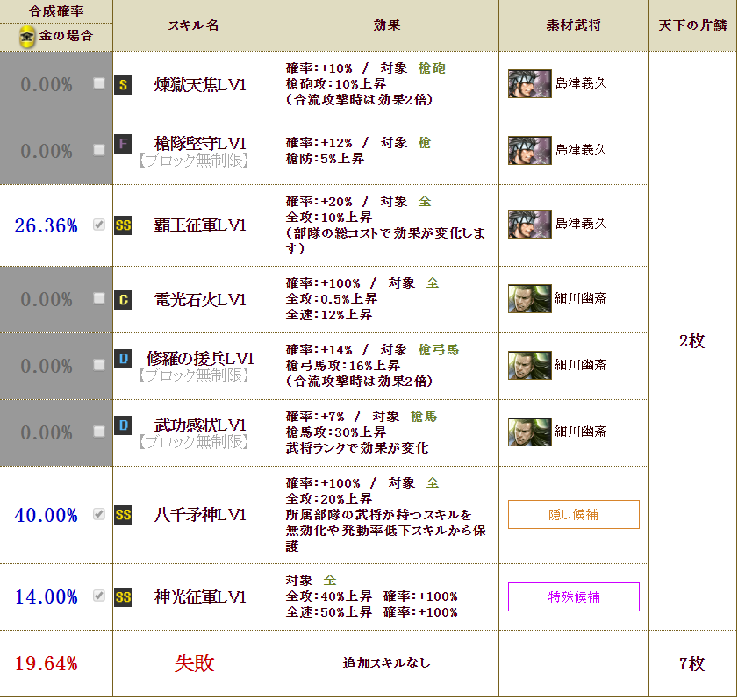
Task: Click skill name 神光征軍LV1
Action: [200, 597]
